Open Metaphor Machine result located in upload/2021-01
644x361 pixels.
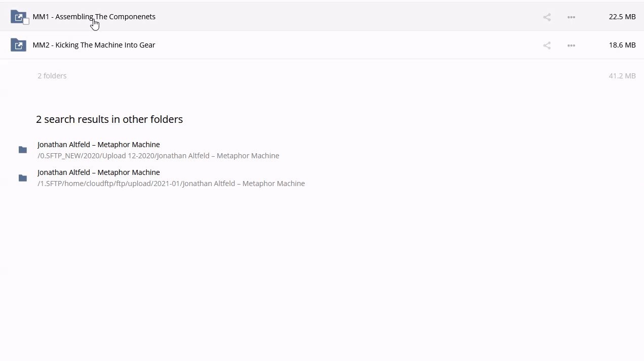[98, 172]
